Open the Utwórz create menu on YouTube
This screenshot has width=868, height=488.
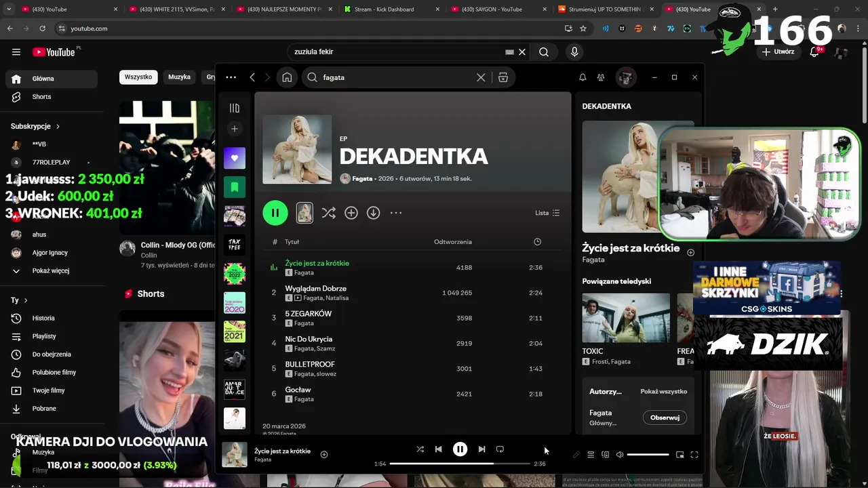[778, 52]
